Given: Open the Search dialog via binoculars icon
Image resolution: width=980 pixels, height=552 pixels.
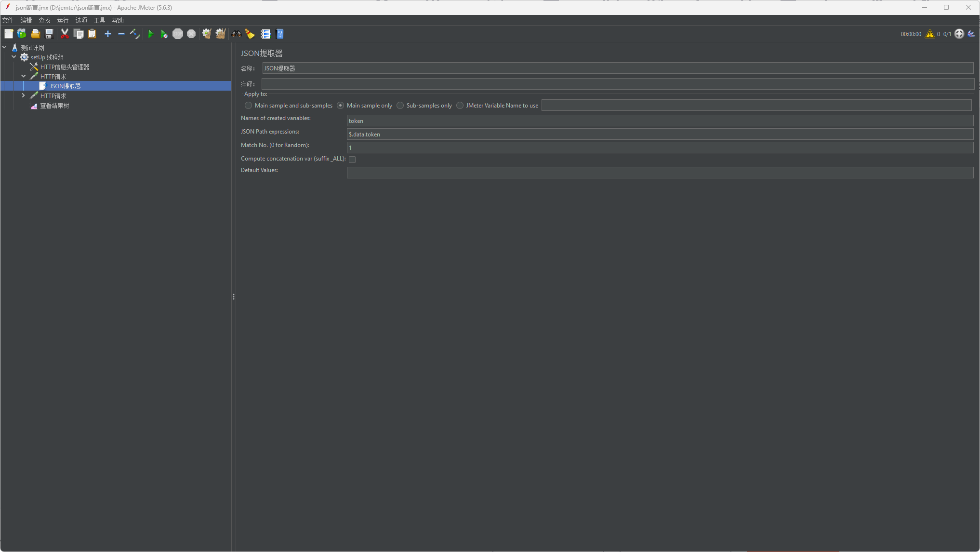Looking at the screenshot, I should point(236,34).
